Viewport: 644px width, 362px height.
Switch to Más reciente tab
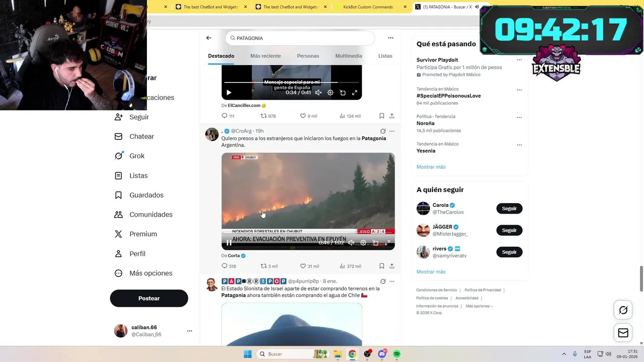pos(266,56)
